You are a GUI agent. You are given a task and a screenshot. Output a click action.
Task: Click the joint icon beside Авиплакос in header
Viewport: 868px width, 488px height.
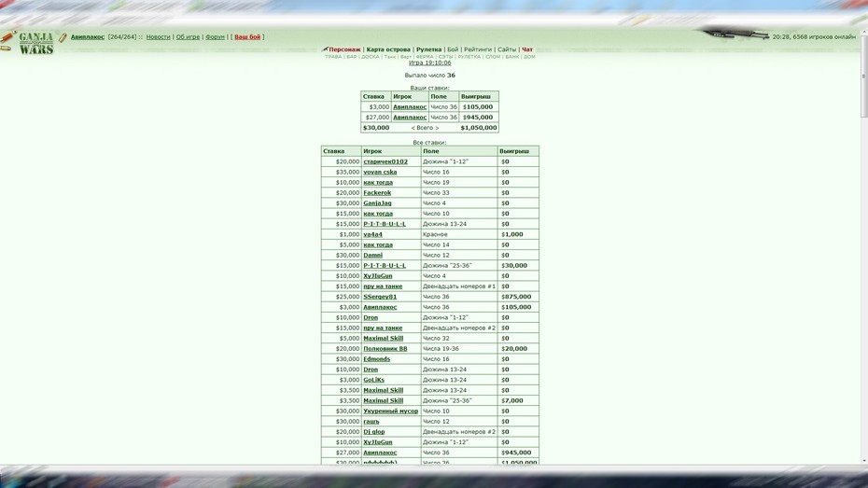point(63,37)
